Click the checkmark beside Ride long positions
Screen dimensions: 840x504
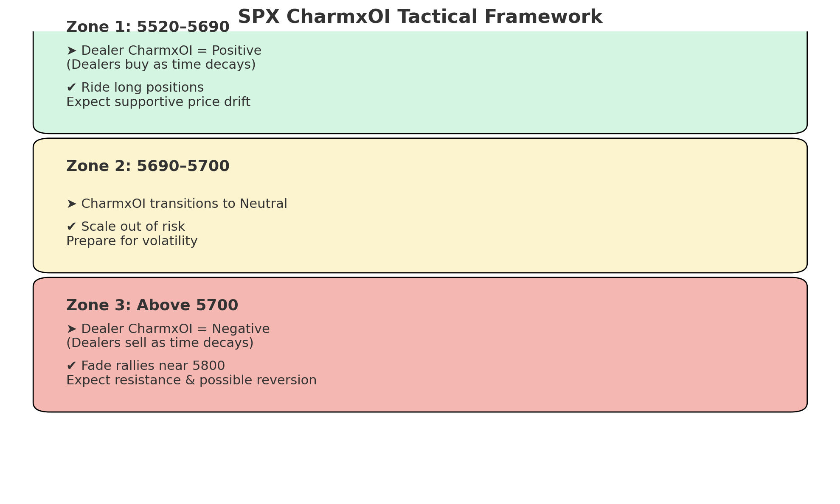point(71,88)
